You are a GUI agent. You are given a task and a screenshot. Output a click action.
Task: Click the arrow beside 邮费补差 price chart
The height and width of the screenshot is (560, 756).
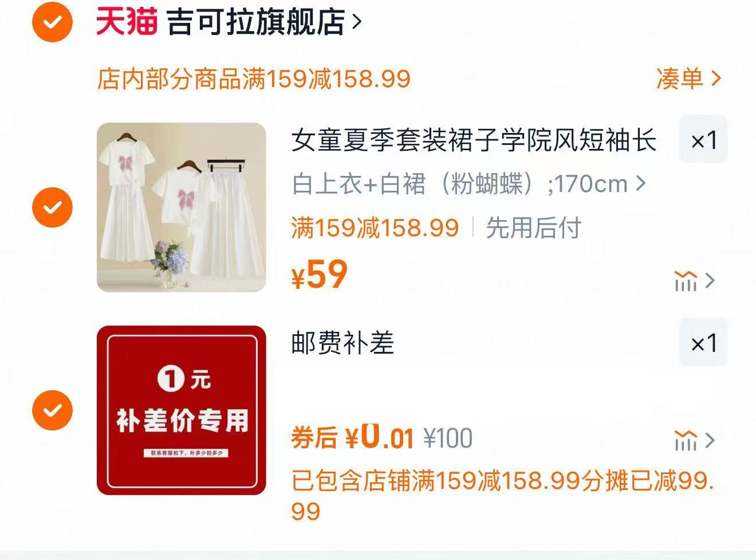[710, 440]
